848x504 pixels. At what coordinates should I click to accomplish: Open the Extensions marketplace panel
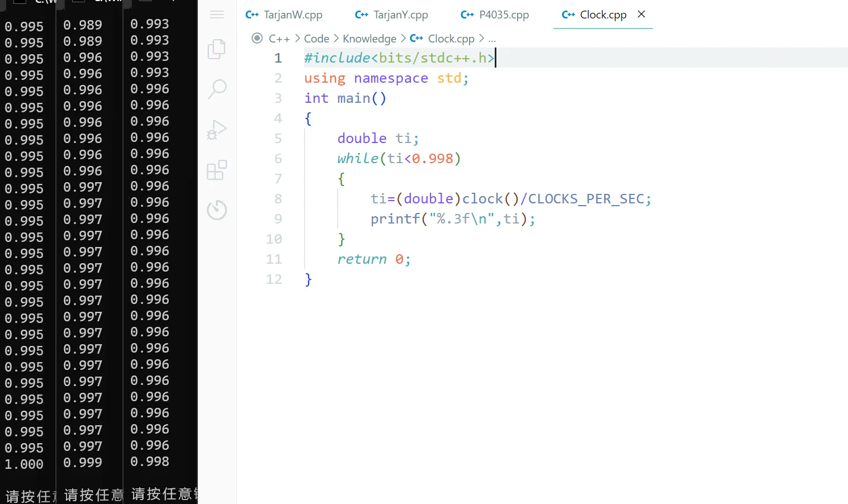point(217,170)
